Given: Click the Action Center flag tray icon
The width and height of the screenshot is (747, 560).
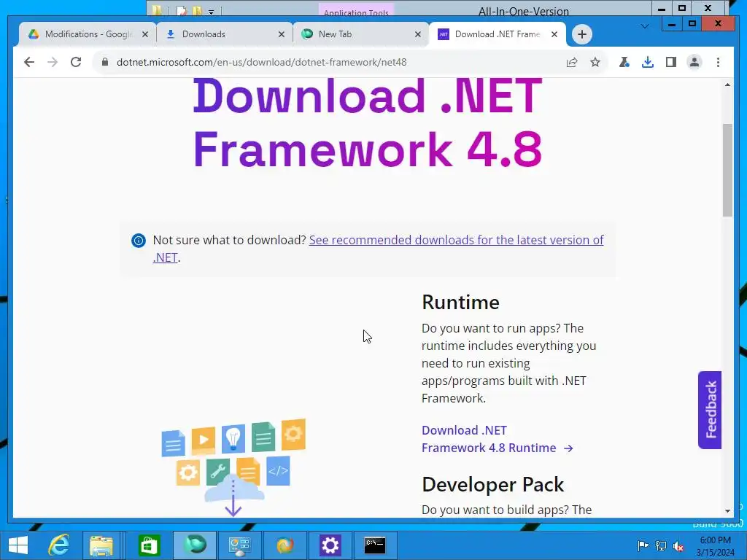Looking at the screenshot, I should point(643,545).
